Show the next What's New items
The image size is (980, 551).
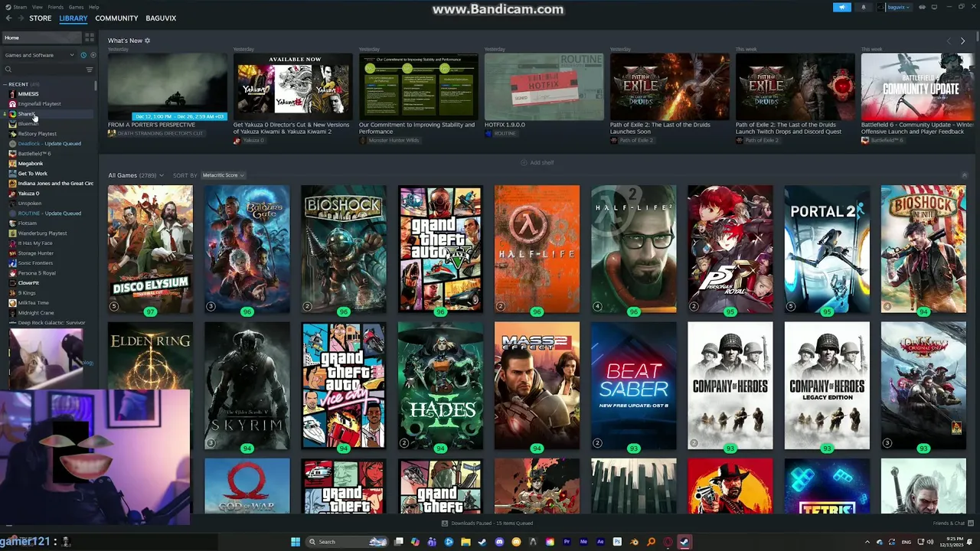coord(962,41)
